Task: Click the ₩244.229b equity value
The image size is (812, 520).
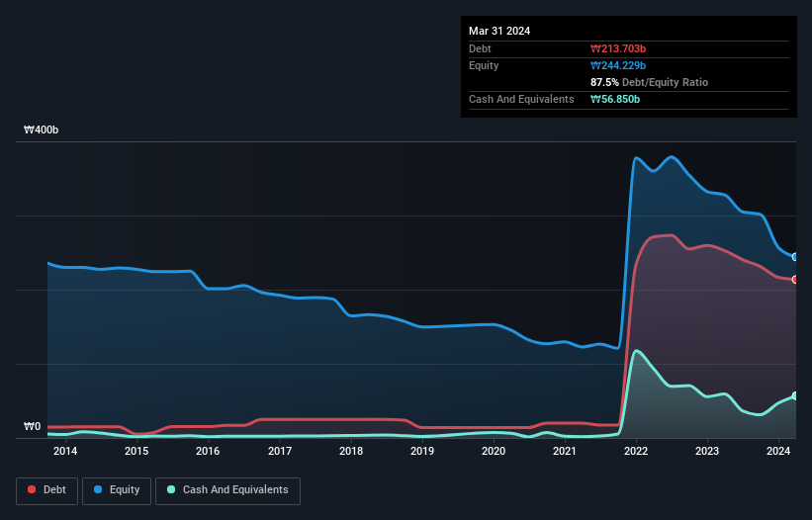Action: point(618,65)
